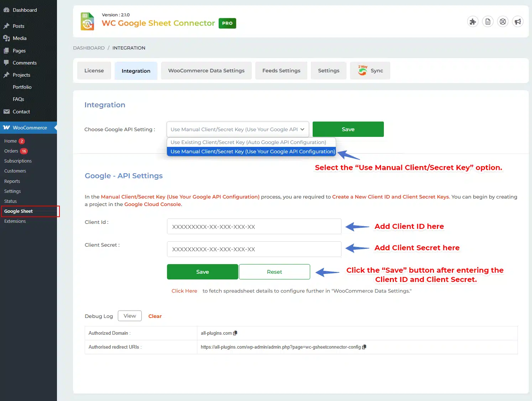Clear the debug log
The width and height of the screenshot is (532, 401).
155,316
